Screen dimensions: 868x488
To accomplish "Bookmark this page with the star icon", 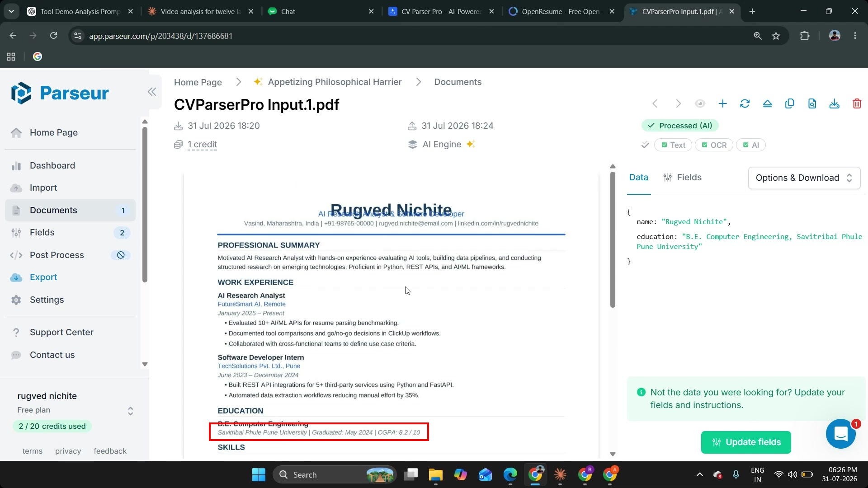I will point(776,36).
